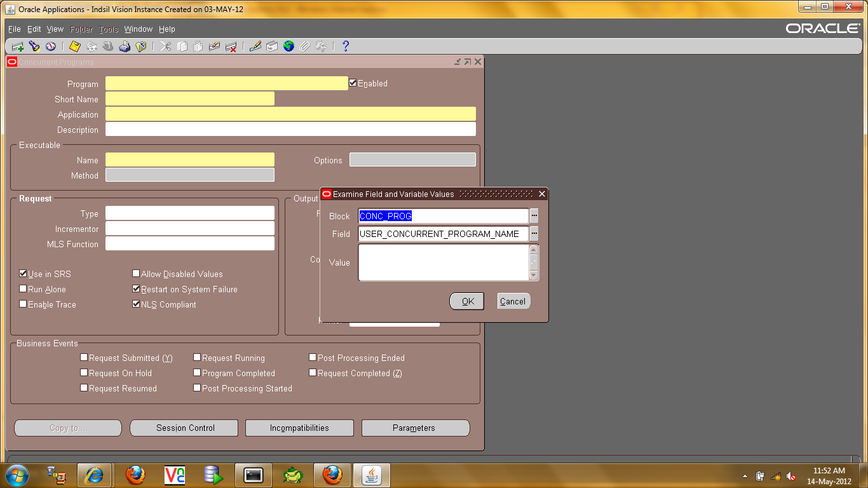Toggle Restart on System Failure checkbox
This screenshot has height=488, width=868.
[x=136, y=289]
